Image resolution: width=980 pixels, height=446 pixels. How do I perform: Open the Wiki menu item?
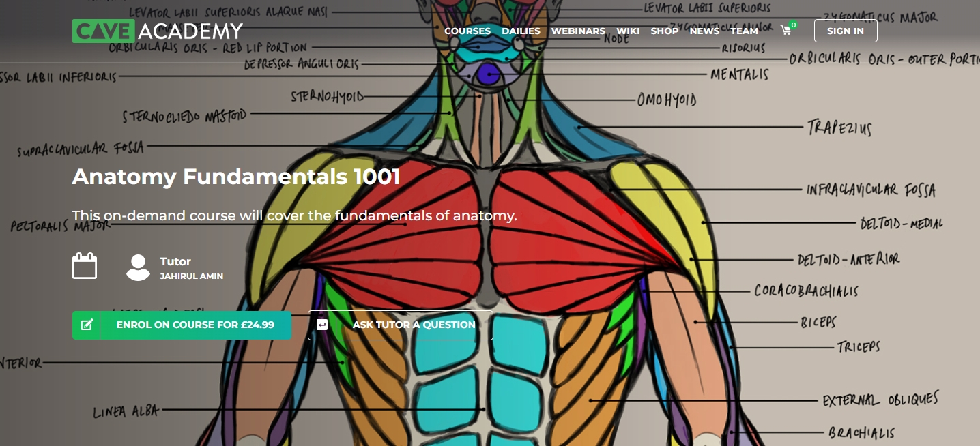coord(628,31)
